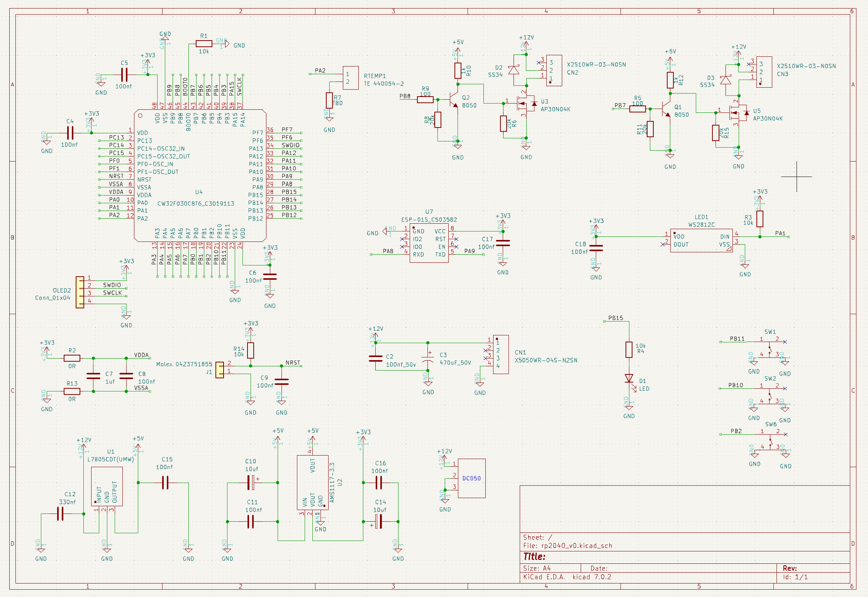Viewport: 868px width, 597px height.
Task: Select the D2 SS34 diode symbol
Action: pyautogui.click(x=514, y=70)
